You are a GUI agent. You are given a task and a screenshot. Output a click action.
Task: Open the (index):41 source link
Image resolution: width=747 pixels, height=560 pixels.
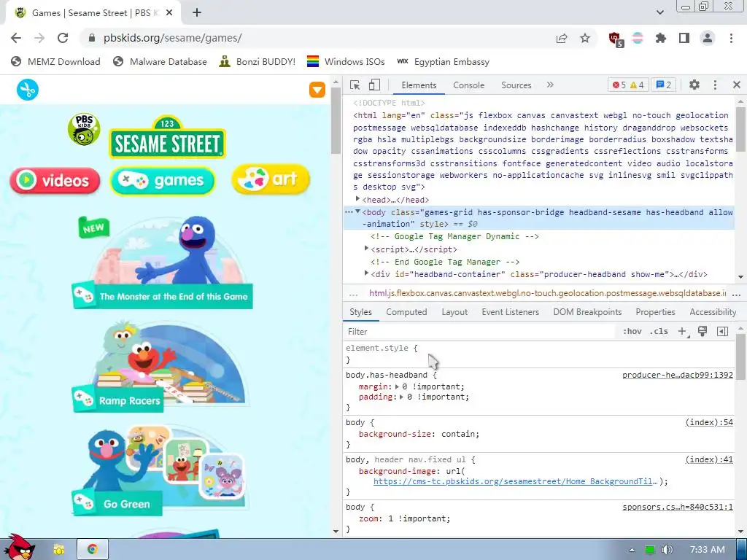709,459
